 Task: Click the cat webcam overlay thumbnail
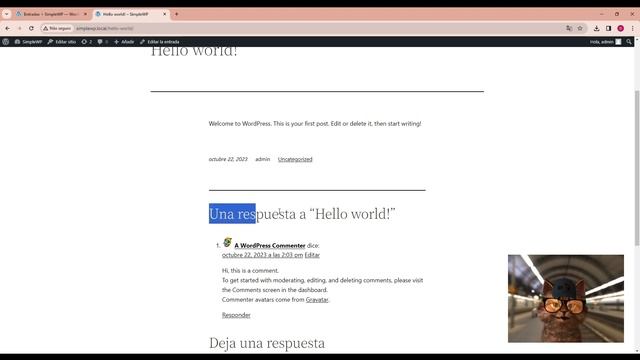[566, 298]
